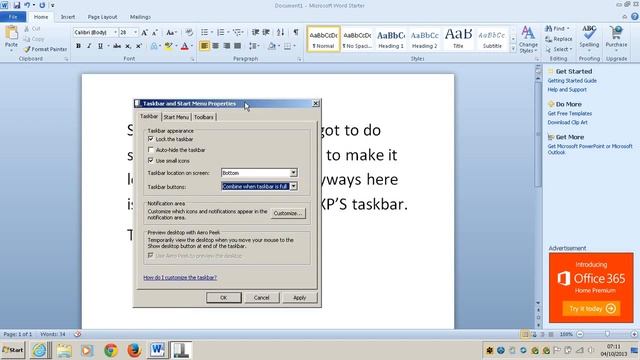Viewport: 640px width, 360px height.
Task: Open the Mailings ribbon tab
Action: [140, 17]
